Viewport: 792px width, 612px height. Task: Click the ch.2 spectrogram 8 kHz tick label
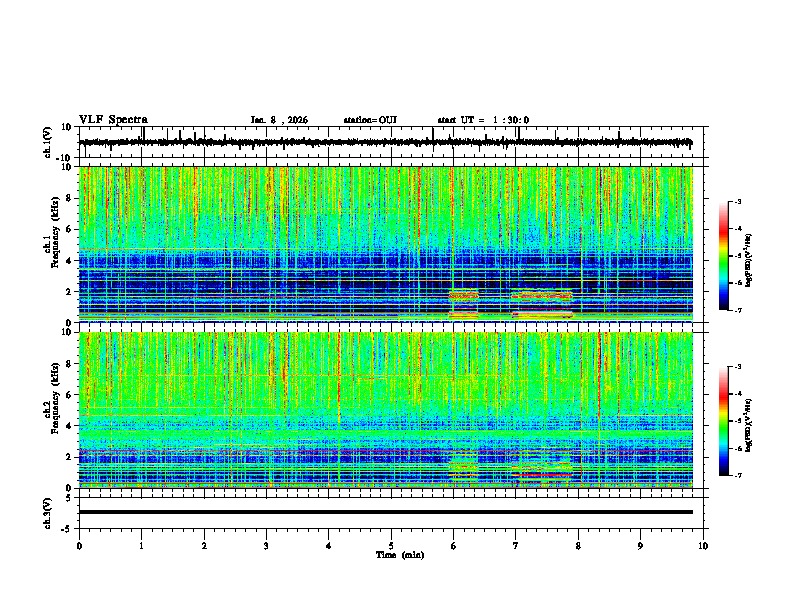[x=70, y=364]
